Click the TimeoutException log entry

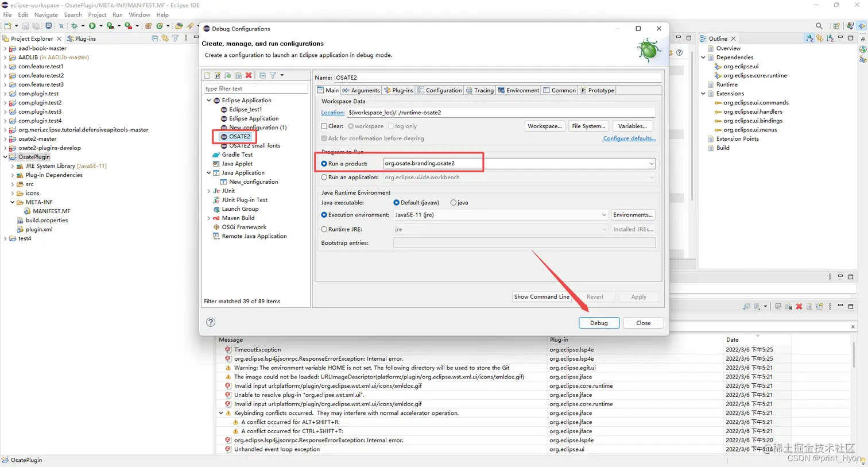(x=257, y=350)
